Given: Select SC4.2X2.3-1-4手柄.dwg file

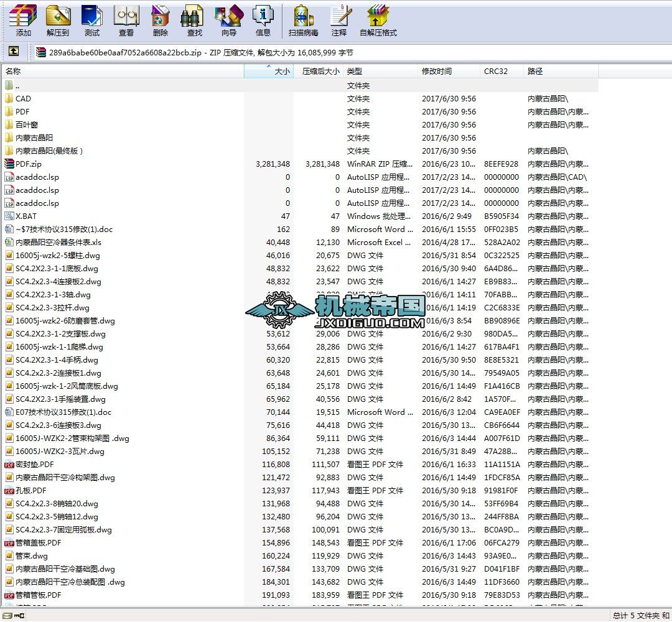Looking at the screenshot, I should [300, 360].
